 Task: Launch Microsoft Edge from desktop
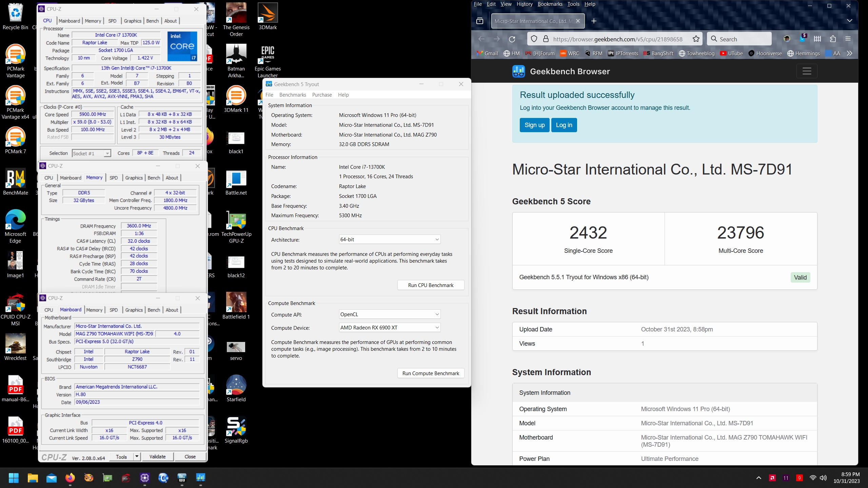[15, 226]
